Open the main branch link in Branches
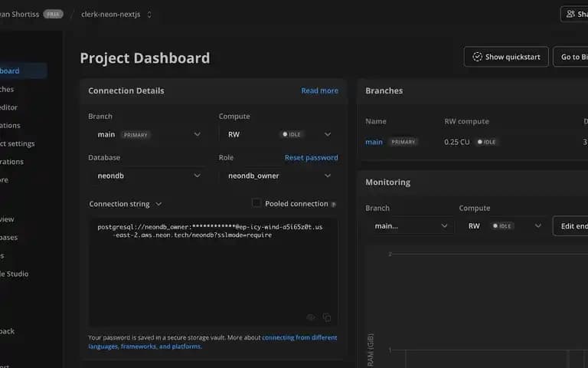The height and width of the screenshot is (368, 588). (x=374, y=142)
